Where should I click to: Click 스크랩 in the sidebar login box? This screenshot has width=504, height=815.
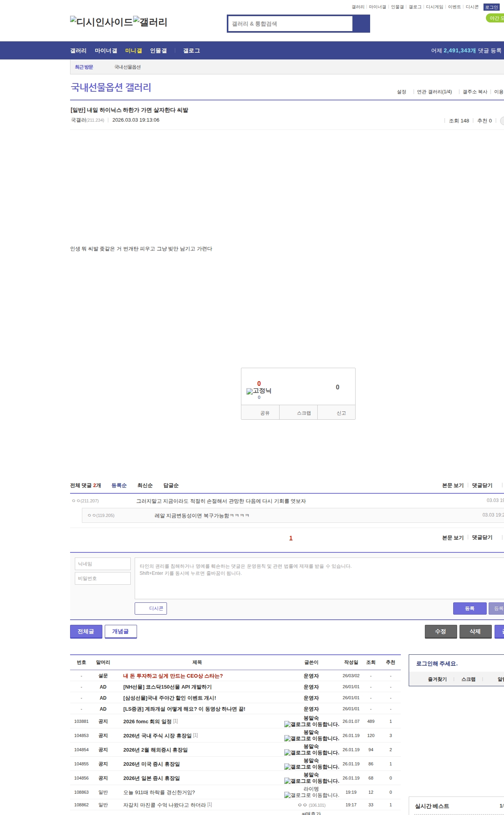pos(468,680)
